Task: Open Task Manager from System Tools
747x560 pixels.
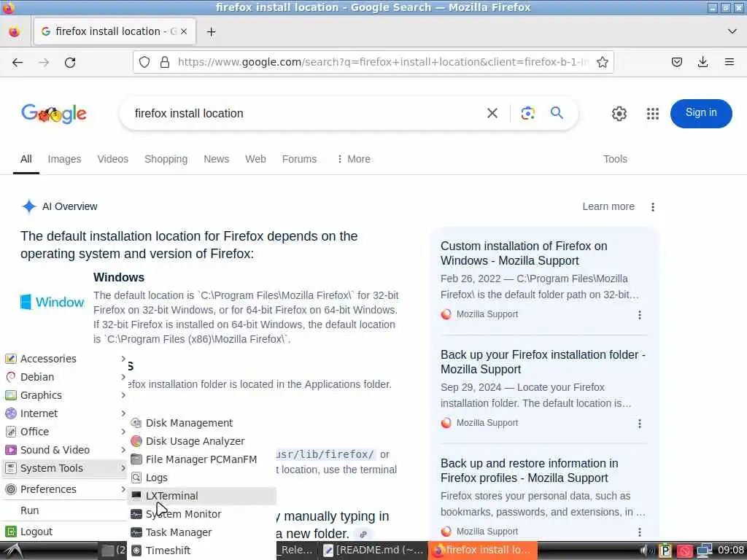Action: (203, 532)
